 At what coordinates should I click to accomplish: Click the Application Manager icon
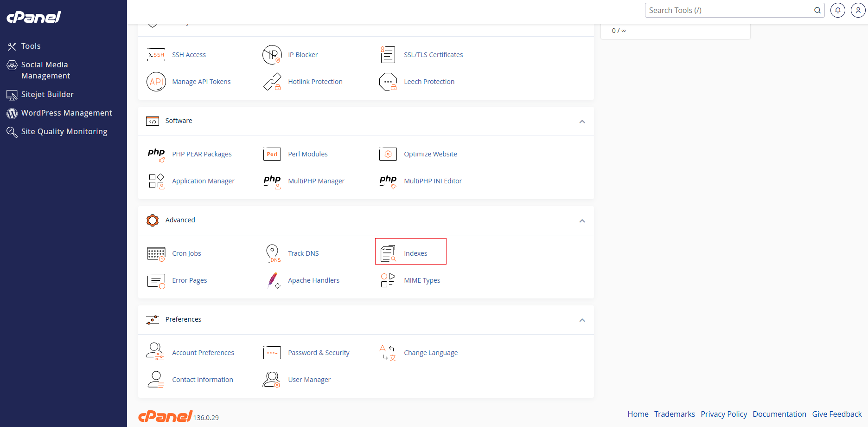(x=156, y=181)
